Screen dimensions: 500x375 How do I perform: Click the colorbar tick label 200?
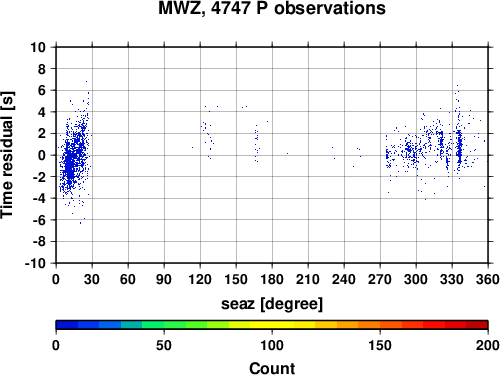point(488,345)
